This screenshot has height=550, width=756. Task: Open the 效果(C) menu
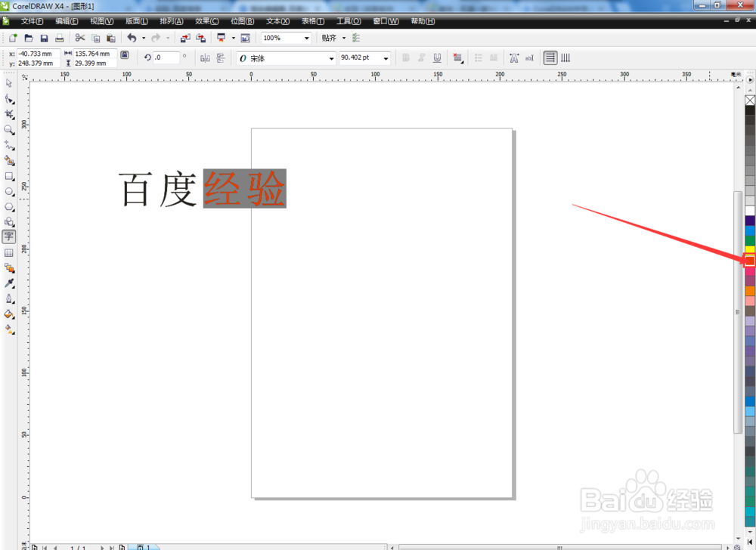pyautogui.click(x=207, y=21)
